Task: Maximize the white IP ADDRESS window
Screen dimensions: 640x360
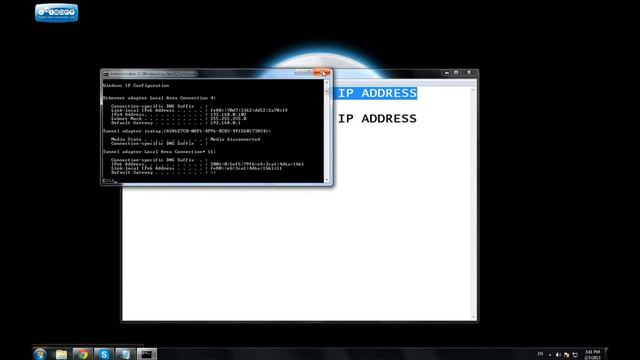Action: (456, 73)
